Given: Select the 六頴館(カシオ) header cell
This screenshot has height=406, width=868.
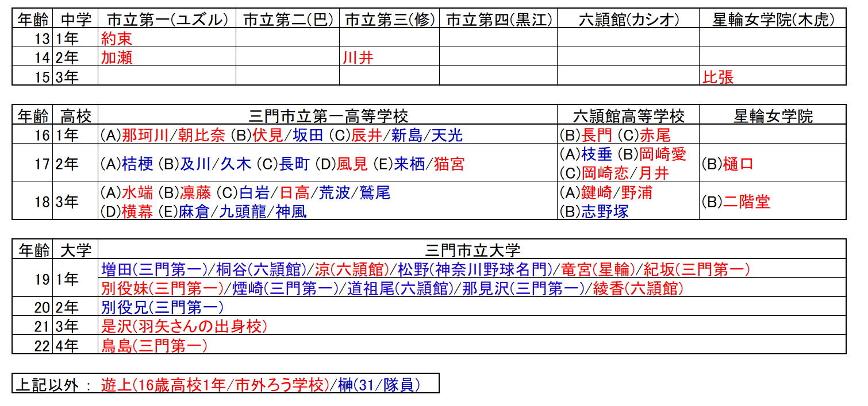Looking at the screenshot, I should tap(628, 20).
